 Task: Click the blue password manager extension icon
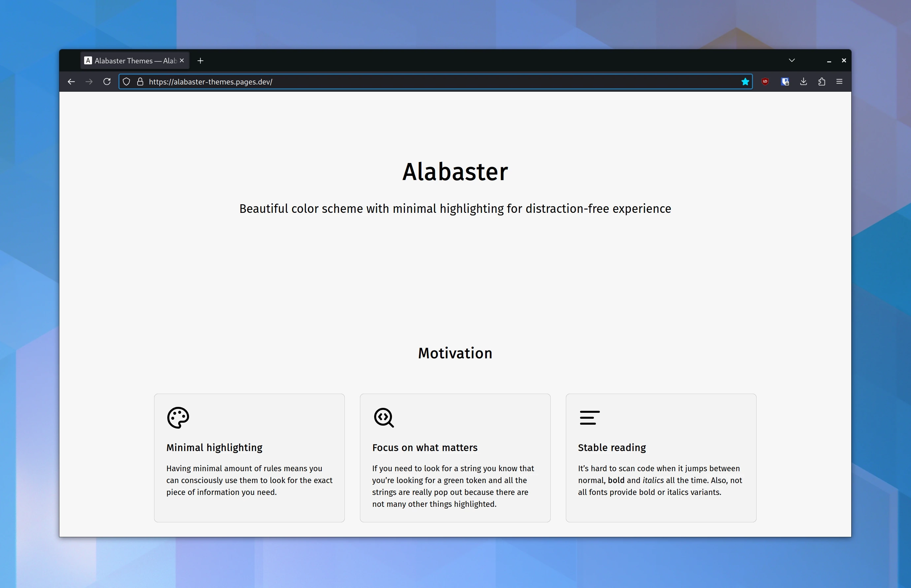785,81
